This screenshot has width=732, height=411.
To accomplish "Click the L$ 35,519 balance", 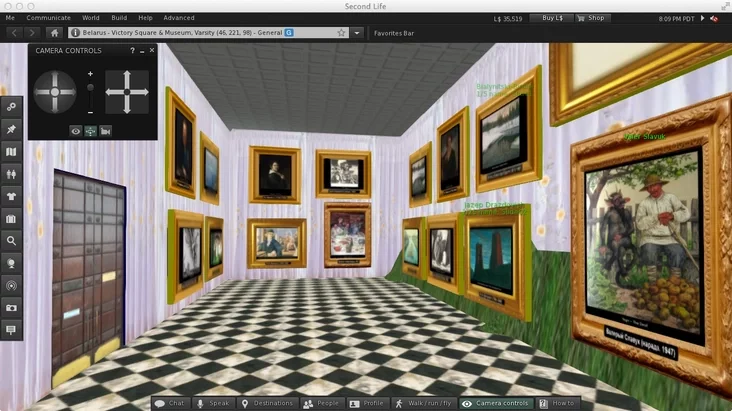I will [508, 19].
